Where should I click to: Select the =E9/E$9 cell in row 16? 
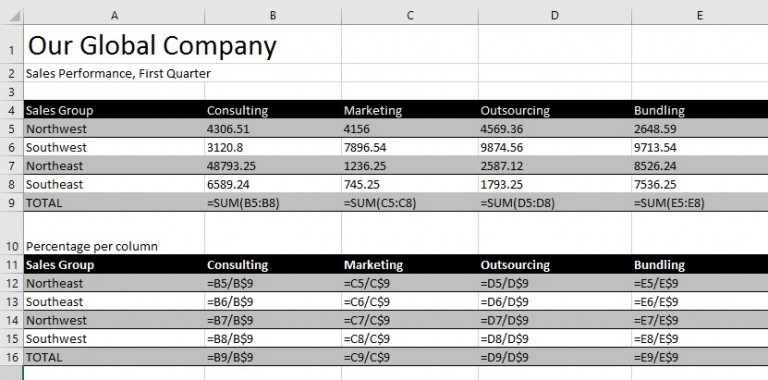pos(699,357)
